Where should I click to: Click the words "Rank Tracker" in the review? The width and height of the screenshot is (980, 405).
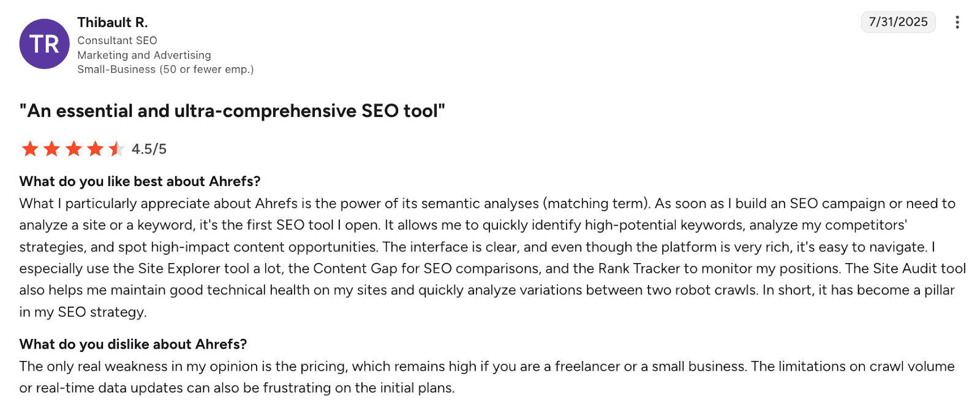pyautogui.click(x=639, y=269)
